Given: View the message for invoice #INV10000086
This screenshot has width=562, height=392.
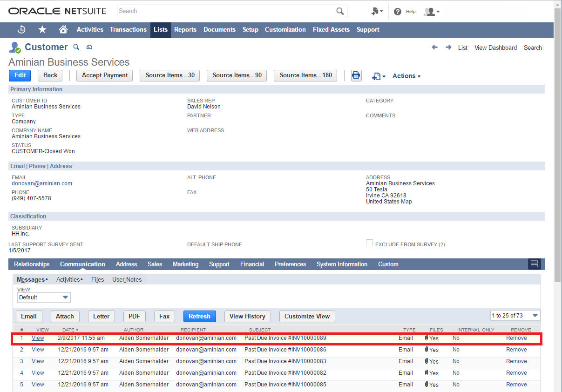Looking at the screenshot, I should coord(38,350).
